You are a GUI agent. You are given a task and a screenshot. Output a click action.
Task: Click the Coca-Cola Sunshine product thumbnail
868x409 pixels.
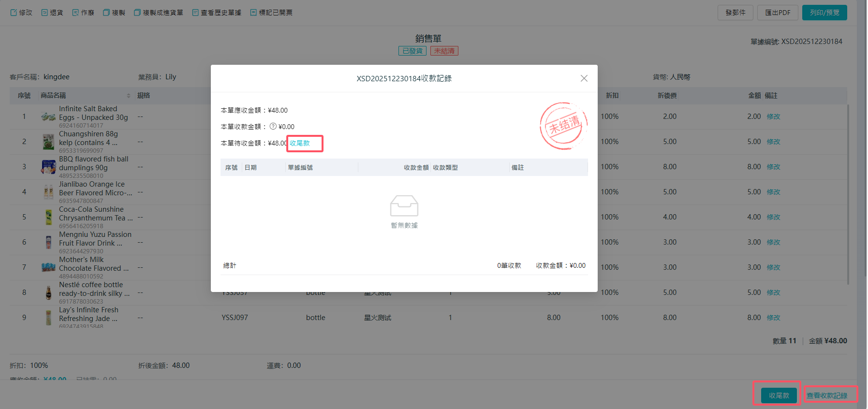click(48, 217)
